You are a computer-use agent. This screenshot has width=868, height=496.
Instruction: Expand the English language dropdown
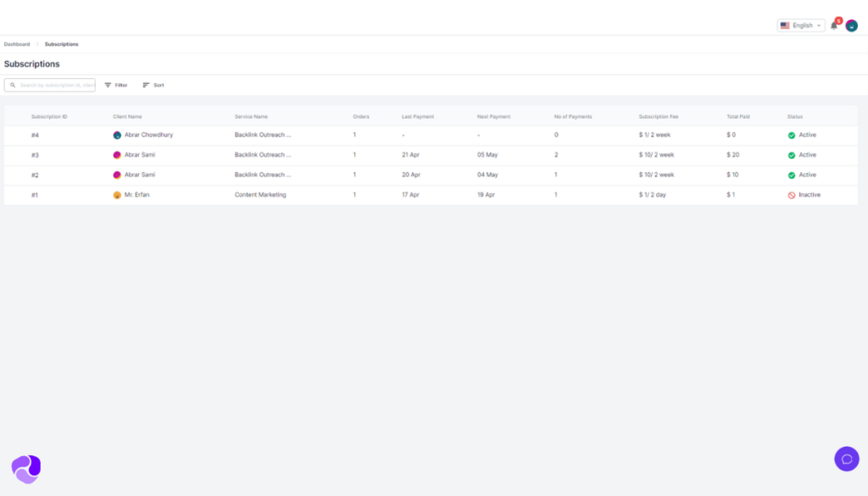click(x=800, y=25)
